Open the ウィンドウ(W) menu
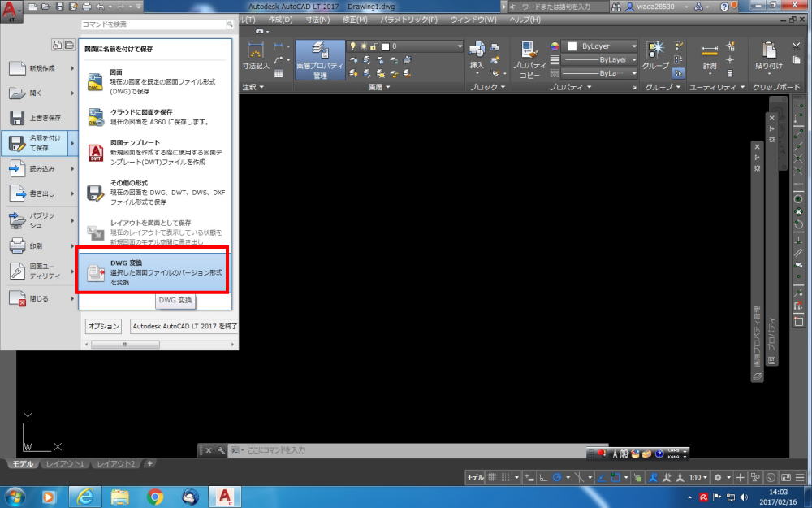This screenshot has height=508, width=812. [473, 20]
